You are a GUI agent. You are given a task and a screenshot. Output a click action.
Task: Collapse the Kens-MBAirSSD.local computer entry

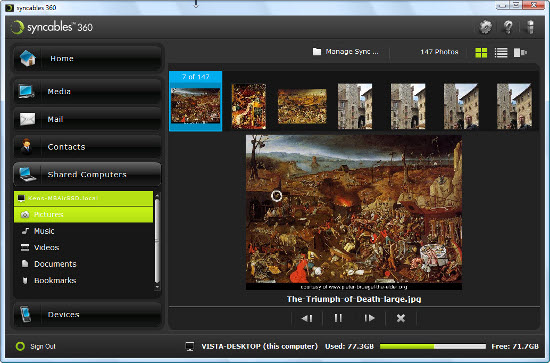point(83,199)
